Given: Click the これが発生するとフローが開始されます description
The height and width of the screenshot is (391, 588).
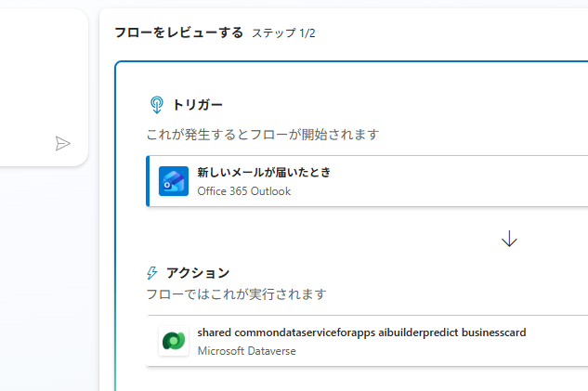Looking at the screenshot, I should 263,135.
